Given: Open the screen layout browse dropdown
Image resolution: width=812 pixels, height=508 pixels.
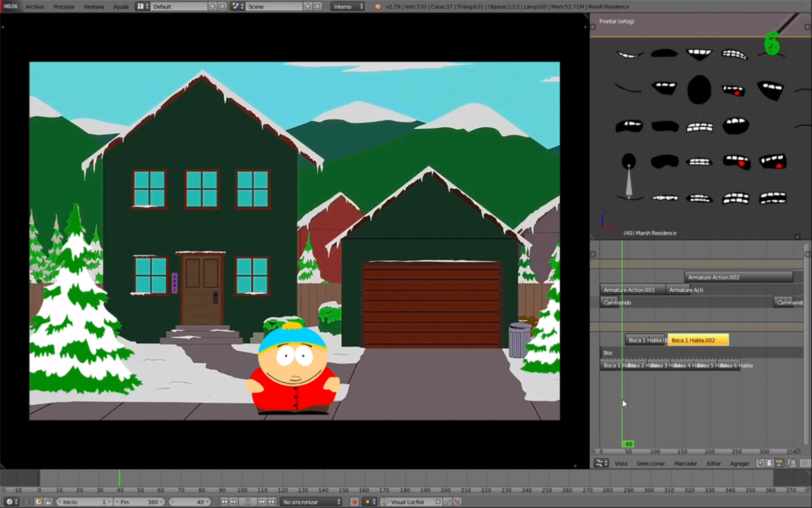Looking at the screenshot, I should 142,7.
